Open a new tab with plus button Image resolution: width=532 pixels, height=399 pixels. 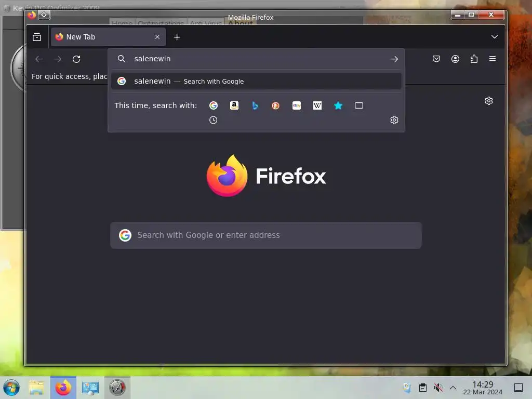(177, 37)
